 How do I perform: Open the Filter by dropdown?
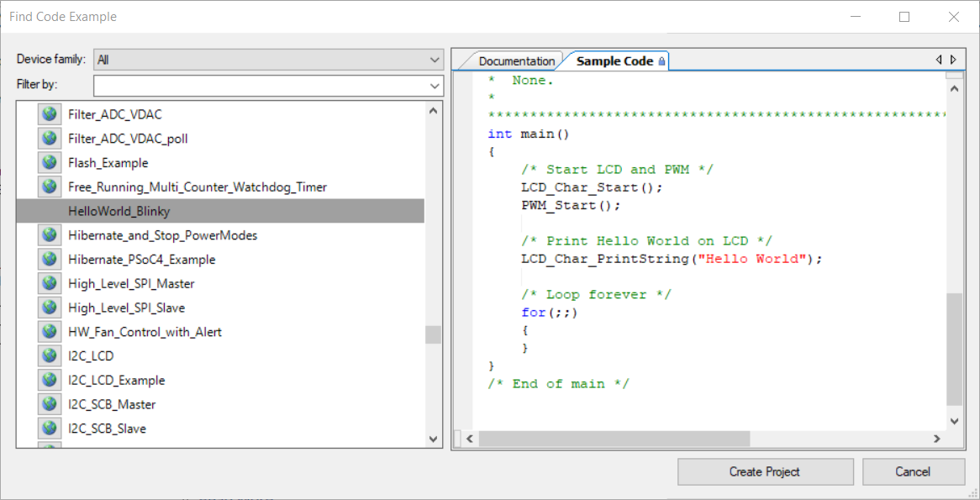[x=435, y=85]
